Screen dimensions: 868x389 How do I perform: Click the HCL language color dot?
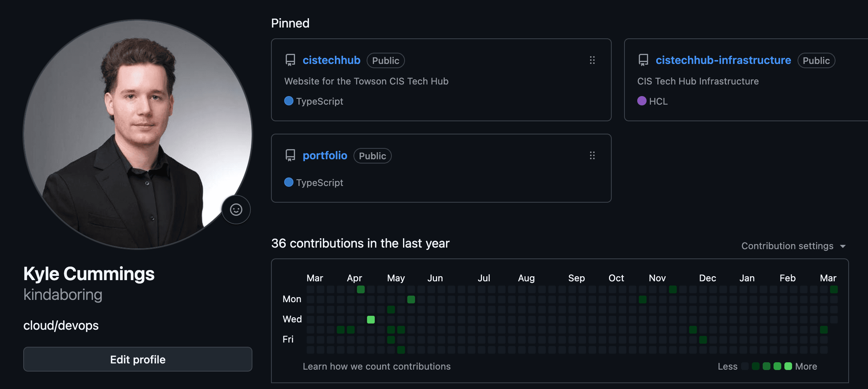[x=642, y=101]
